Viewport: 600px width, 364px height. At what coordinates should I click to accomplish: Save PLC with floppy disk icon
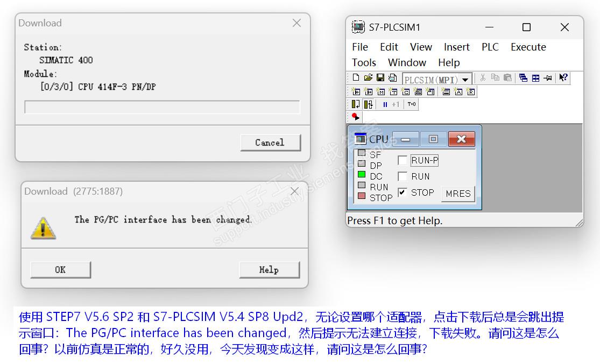pyautogui.click(x=380, y=77)
